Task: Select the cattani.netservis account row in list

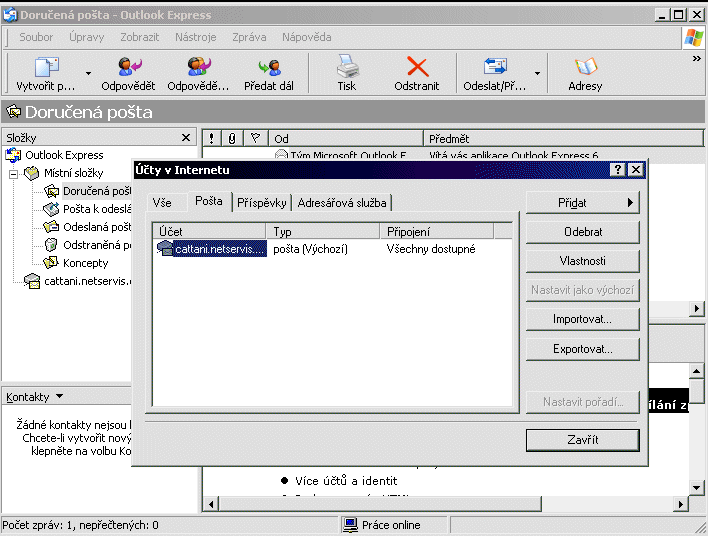Action: point(333,249)
